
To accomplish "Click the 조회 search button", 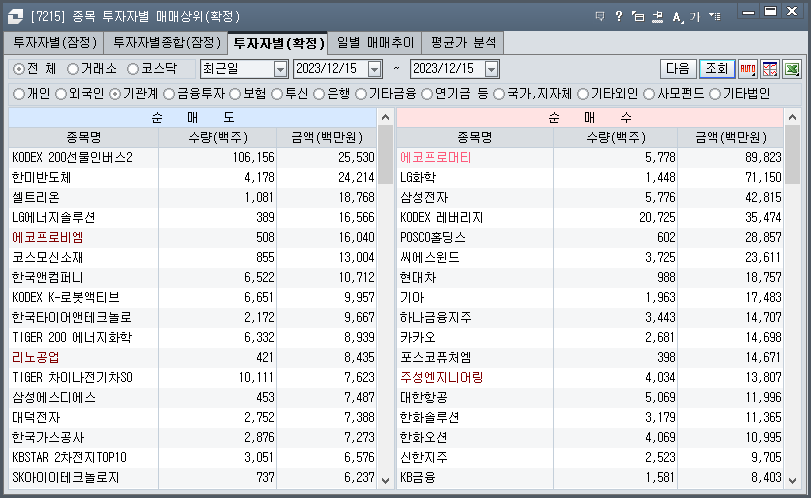I will pyautogui.click(x=717, y=69).
